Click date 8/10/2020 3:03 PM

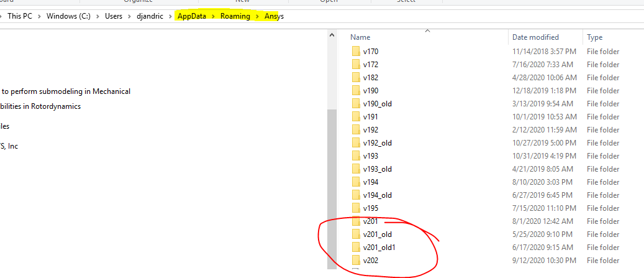coord(543,182)
